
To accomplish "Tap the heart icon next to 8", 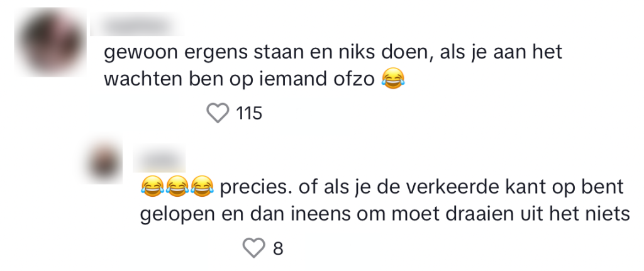I will 253,248.
